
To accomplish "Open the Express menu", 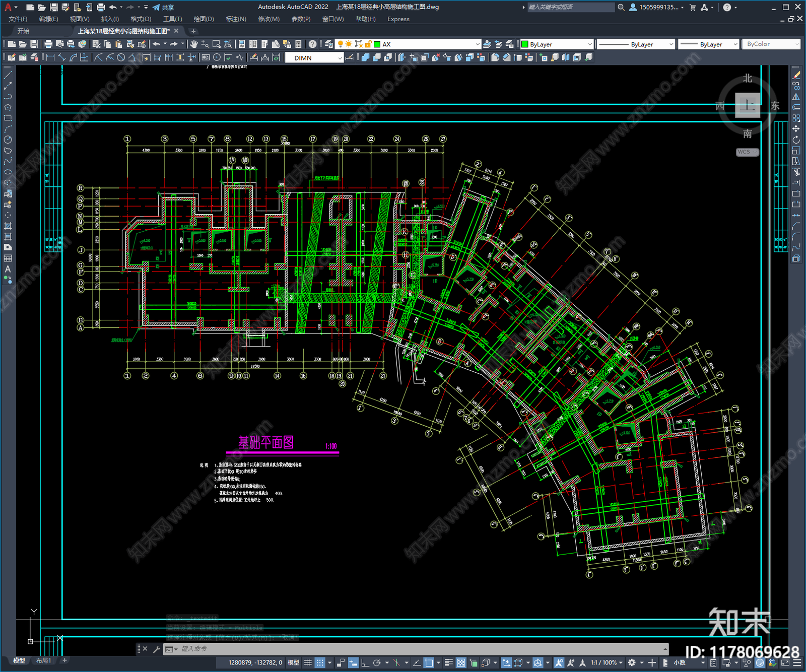I will click(x=398, y=19).
